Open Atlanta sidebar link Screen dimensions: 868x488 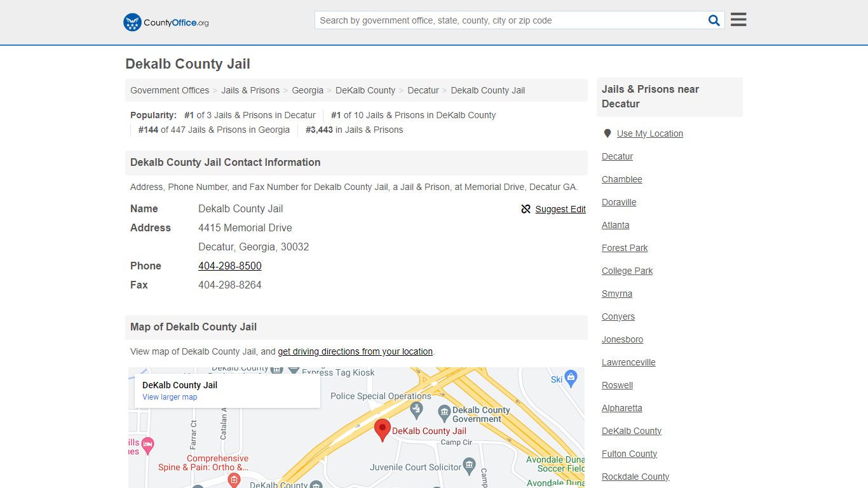pyautogui.click(x=616, y=225)
